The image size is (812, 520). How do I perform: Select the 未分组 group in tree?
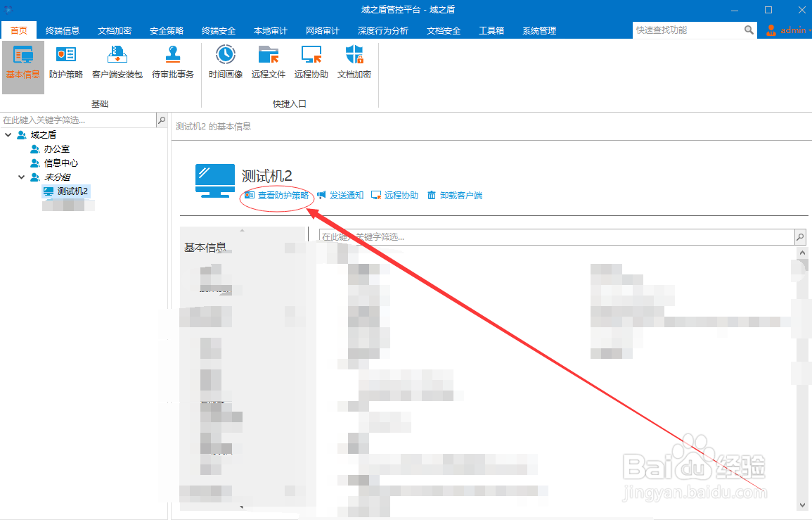[x=50, y=177]
